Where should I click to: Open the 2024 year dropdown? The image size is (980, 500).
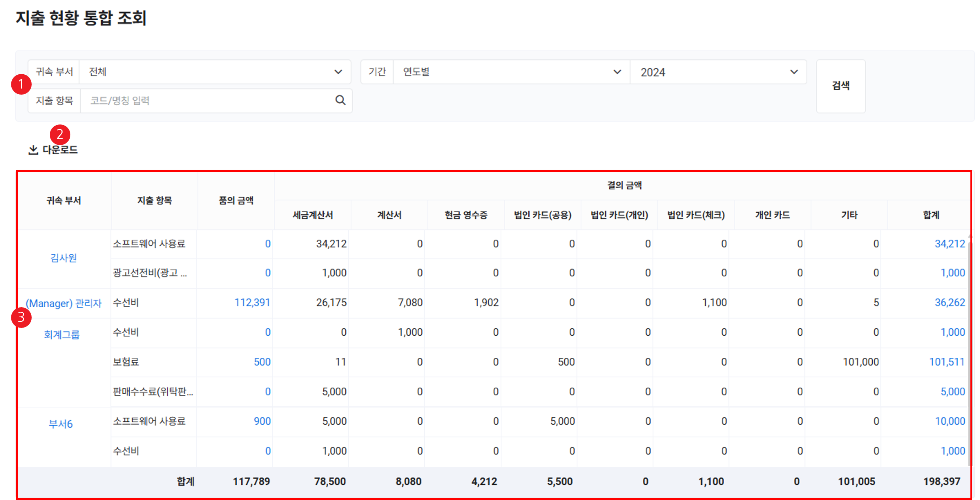(717, 72)
